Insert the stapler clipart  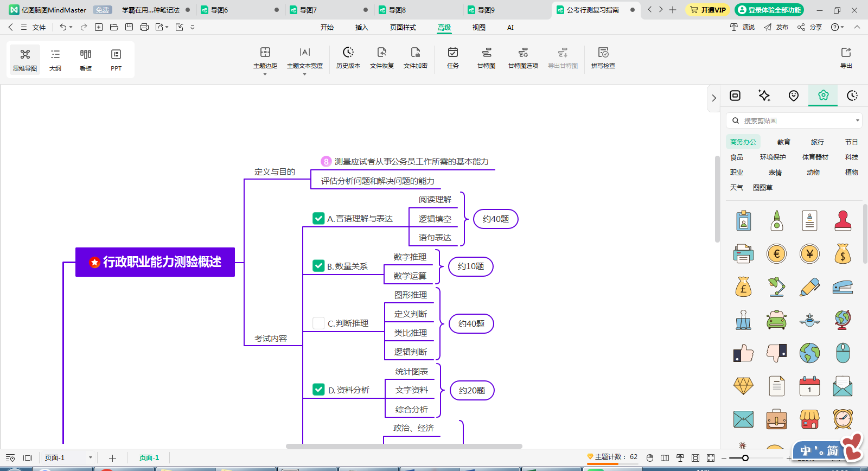click(x=843, y=287)
